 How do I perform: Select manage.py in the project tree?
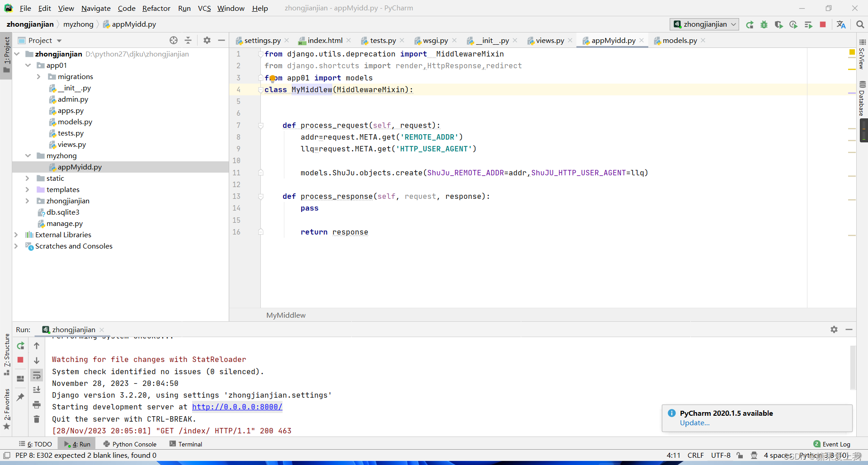[x=65, y=224]
